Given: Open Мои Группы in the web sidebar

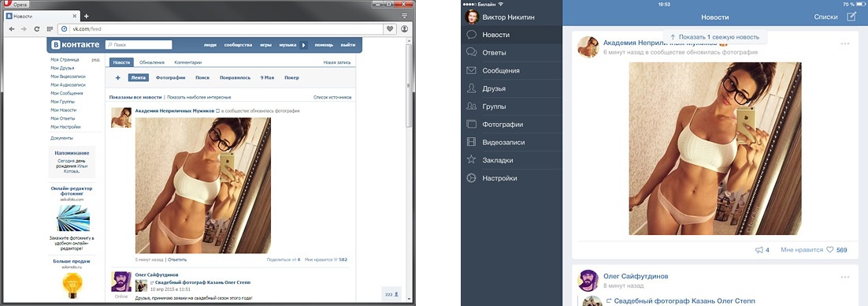Looking at the screenshot, I should click(62, 102).
